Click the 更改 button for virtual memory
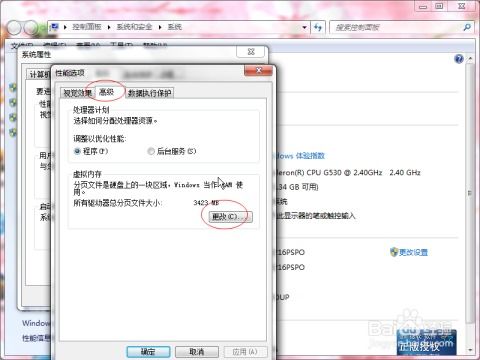480x360 pixels. [230, 217]
